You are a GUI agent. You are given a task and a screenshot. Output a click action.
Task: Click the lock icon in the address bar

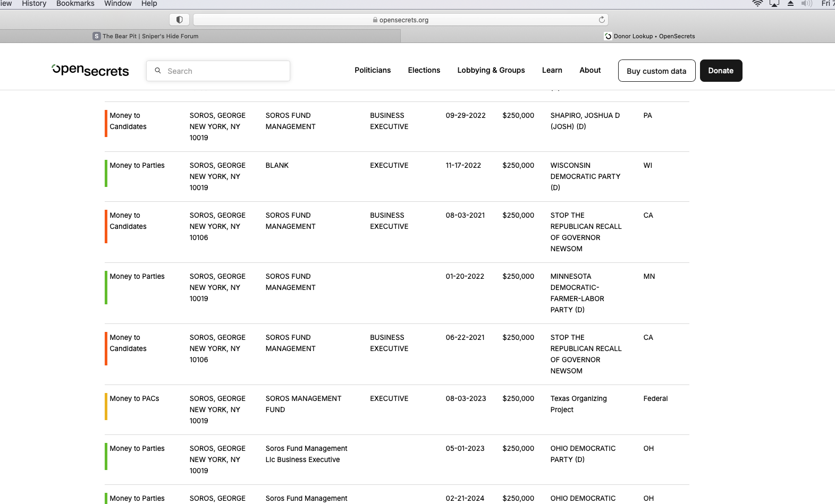375,20
